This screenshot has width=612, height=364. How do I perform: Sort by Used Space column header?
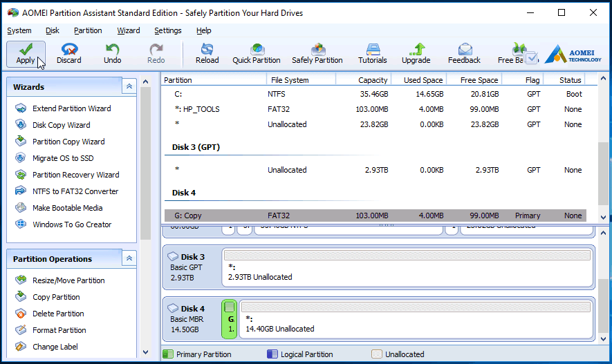pos(419,80)
